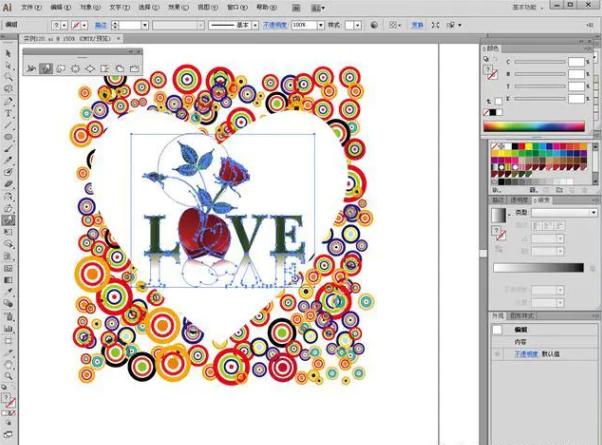
Task: Select the Selection arrow tool
Action: (8, 53)
